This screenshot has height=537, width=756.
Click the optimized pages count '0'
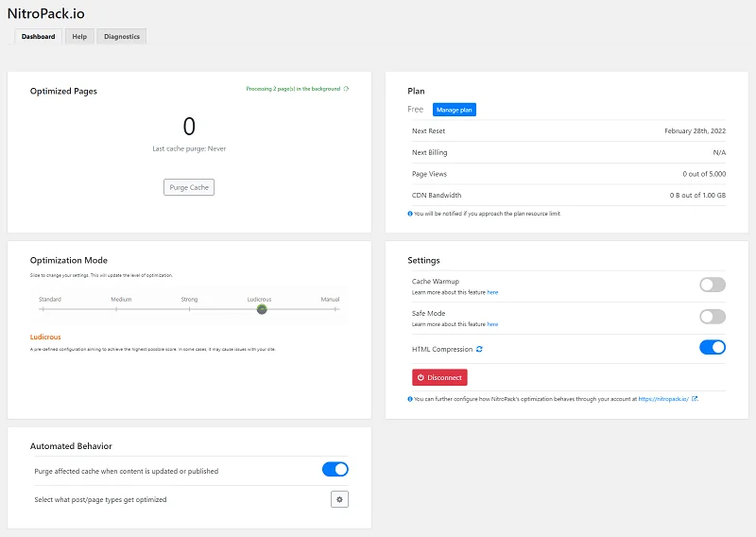pos(189,127)
